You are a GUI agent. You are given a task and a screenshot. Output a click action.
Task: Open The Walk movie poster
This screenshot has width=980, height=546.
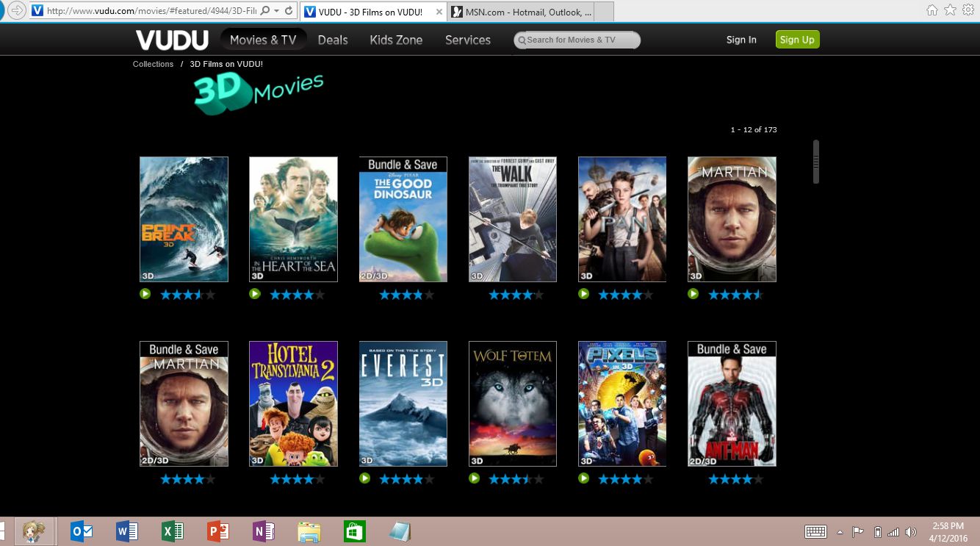click(513, 219)
